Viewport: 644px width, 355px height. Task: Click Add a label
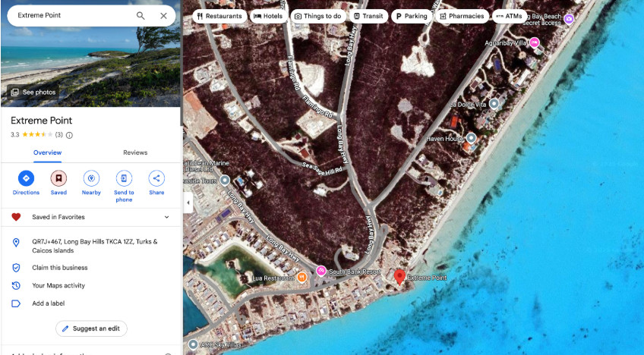point(49,303)
